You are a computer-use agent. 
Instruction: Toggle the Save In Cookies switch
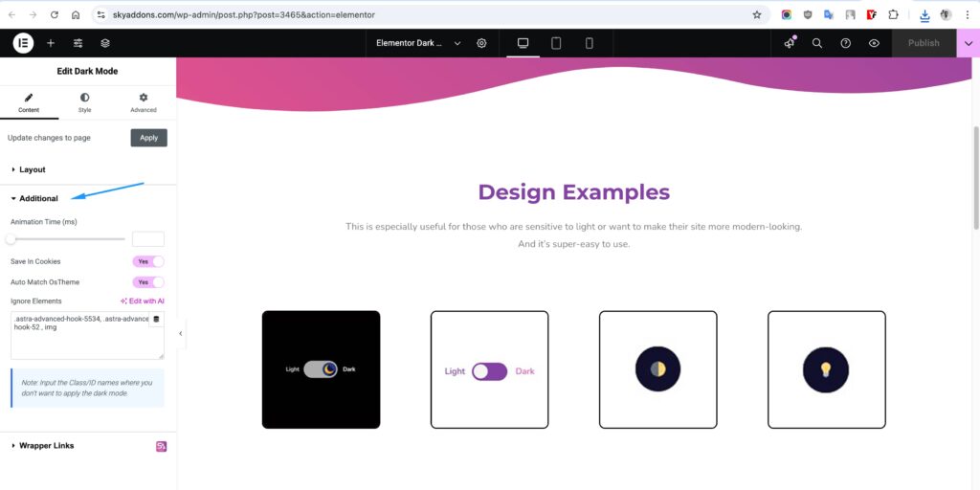[x=148, y=261]
